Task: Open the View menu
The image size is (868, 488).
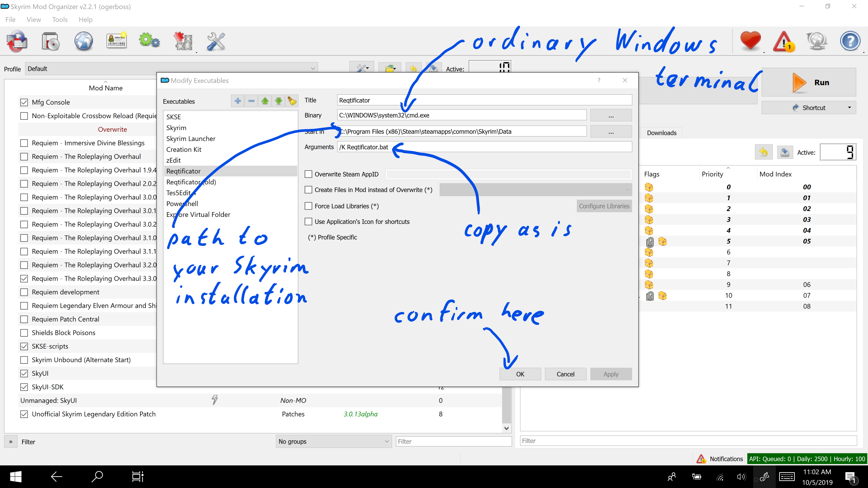Action: click(34, 20)
